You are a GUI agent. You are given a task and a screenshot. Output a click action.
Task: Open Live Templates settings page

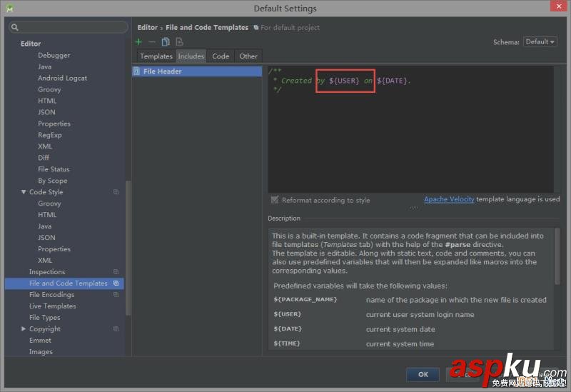click(x=52, y=306)
